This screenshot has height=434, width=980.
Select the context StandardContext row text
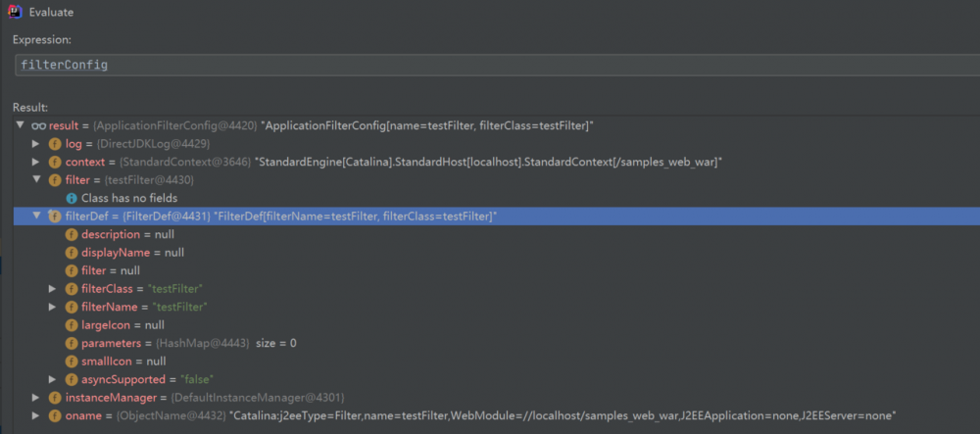point(394,163)
